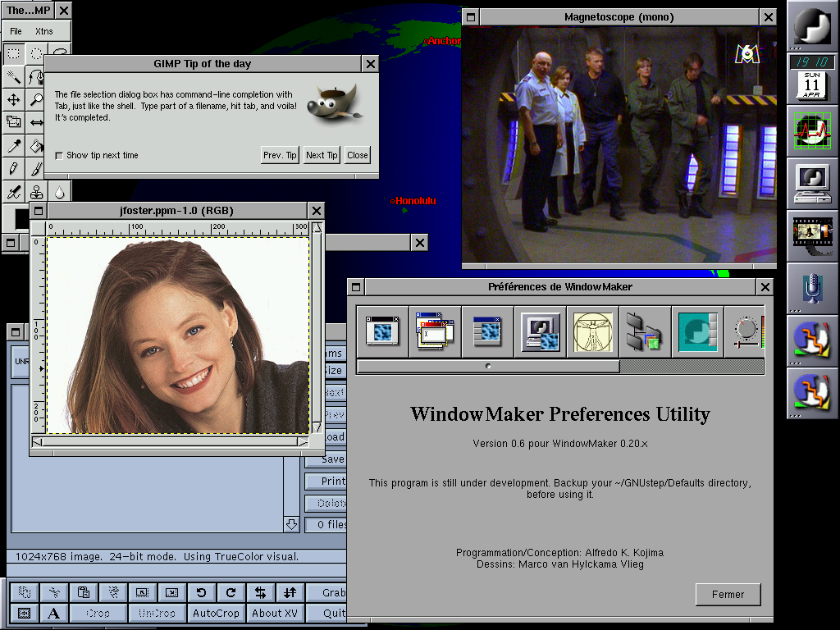Select the elliptical selection tool in GIMP
The height and width of the screenshot is (630, 840).
pos(37,54)
